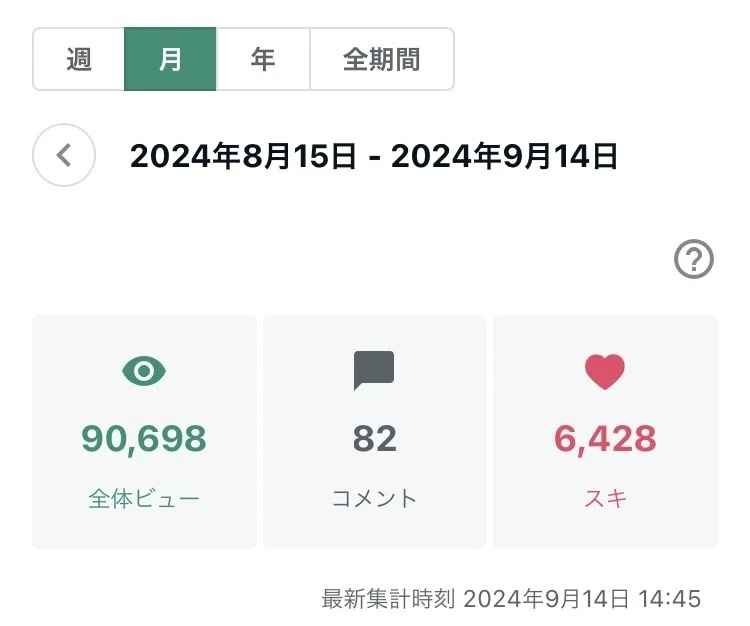Select the 90,698 total views number
This screenshot has height=626, width=750.
pos(144,439)
